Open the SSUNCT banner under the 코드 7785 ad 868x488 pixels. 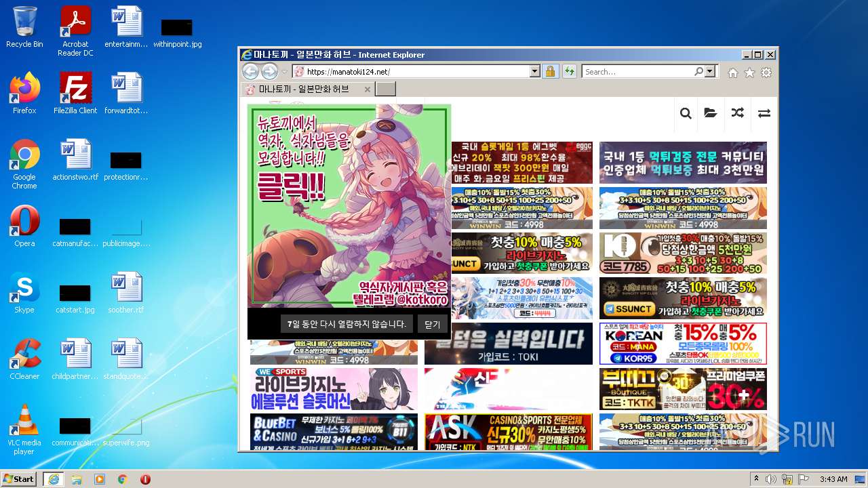(x=683, y=298)
